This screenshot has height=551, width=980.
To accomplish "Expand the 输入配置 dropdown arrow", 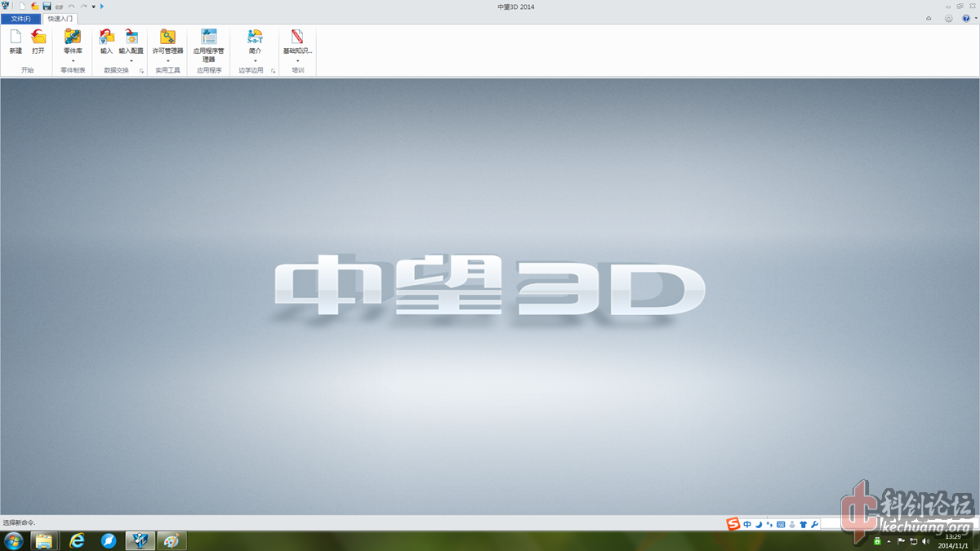I will [x=131, y=60].
